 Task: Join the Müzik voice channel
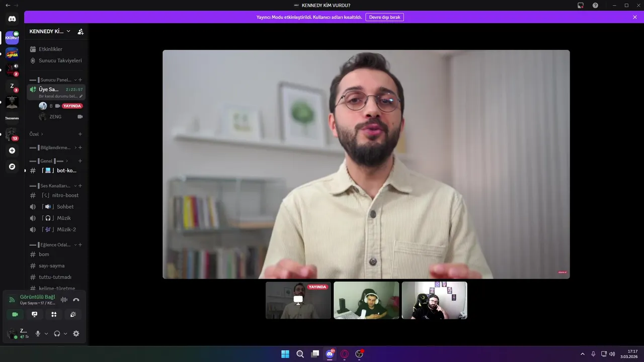click(56, 218)
